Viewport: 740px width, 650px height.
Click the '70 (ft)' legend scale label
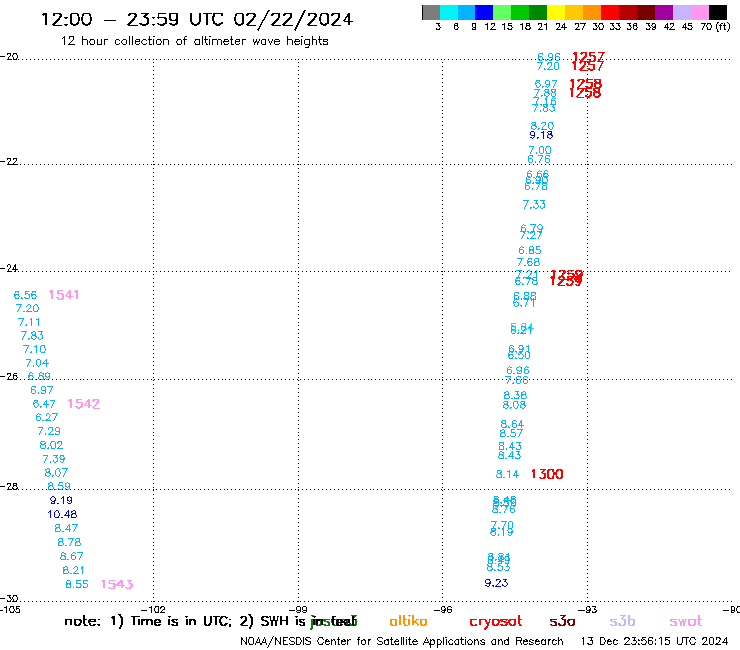click(715, 26)
